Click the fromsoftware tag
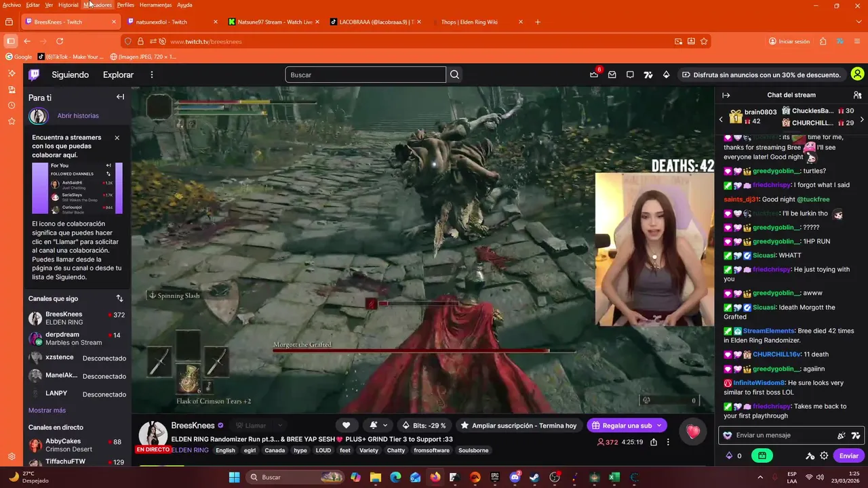The image size is (868, 488). 431,450
